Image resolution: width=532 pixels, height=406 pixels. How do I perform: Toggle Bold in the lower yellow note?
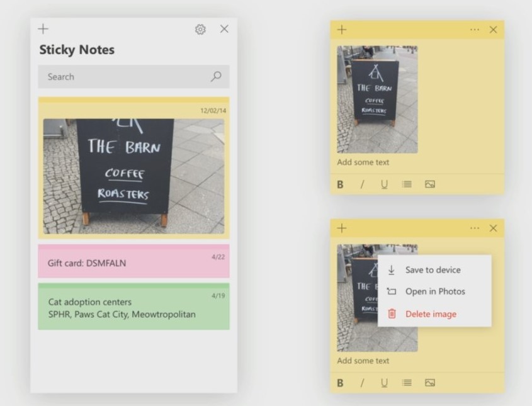341,383
